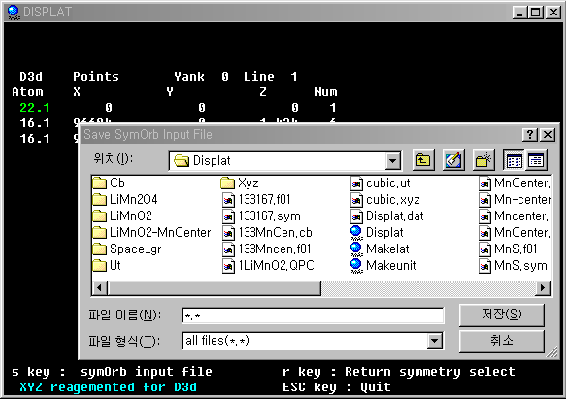
Task: Select file MnS.sym
Action: tap(514, 265)
